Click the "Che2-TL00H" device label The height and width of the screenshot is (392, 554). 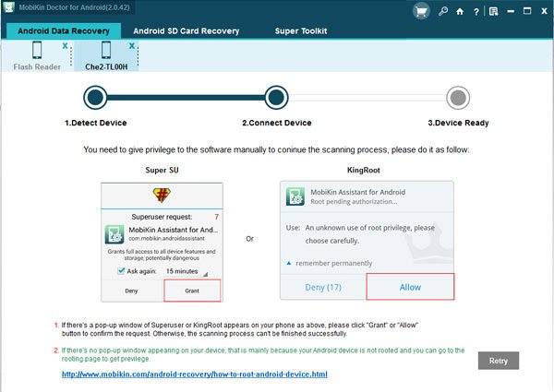tap(106, 66)
